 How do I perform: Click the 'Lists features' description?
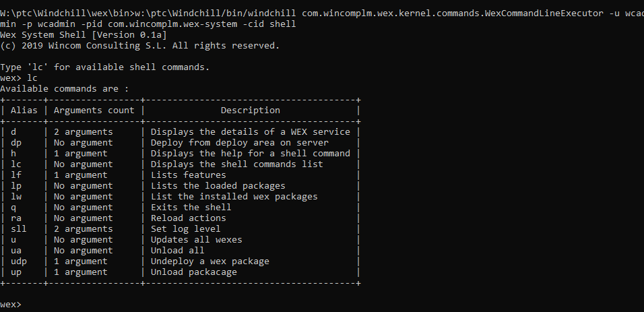pyautogui.click(x=188, y=175)
